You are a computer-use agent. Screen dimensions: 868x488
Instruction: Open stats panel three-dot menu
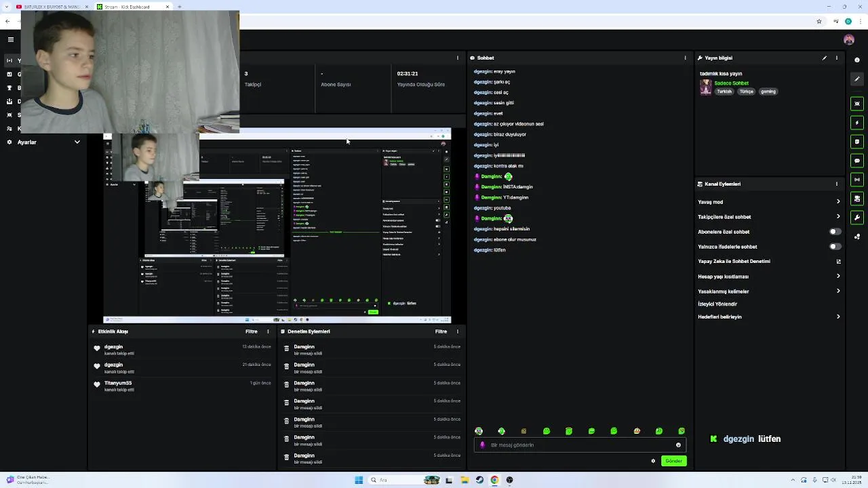[457, 58]
